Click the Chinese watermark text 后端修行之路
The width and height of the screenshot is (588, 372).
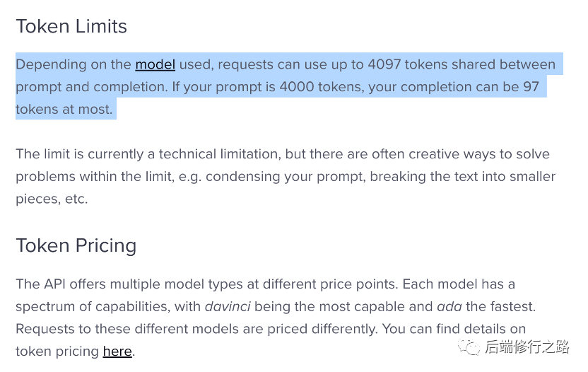[x=527, y=347]
